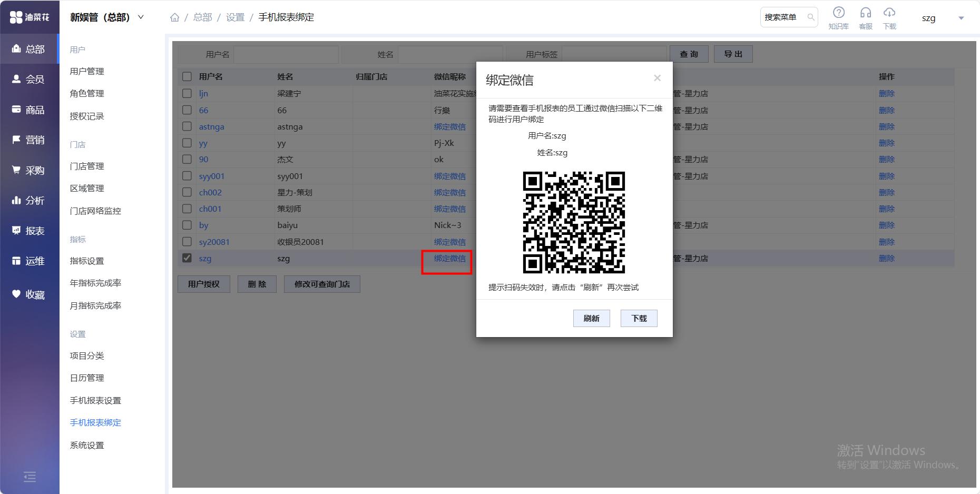Open 区域管理 menu item
This screenshot has height=494, width=980.
(x=87, y=188)
